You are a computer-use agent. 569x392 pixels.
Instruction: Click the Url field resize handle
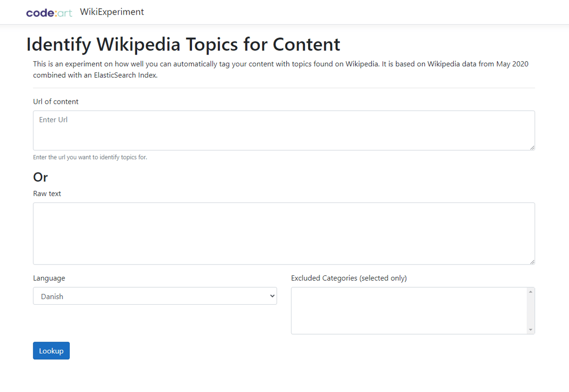click(x=532, y=147)
